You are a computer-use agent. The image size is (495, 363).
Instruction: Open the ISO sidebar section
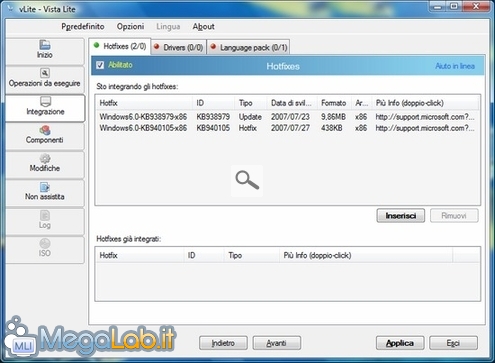(45, 250)
